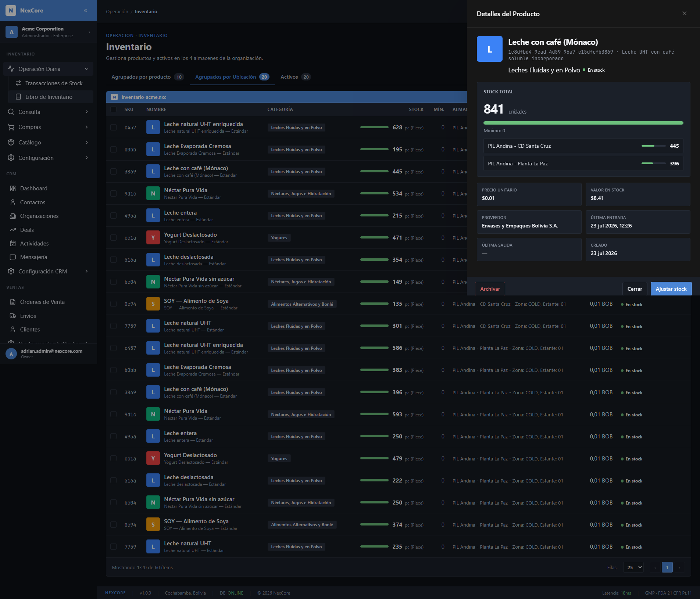
Task: Click the Organizaciones building icon
Action: (13, 216)
